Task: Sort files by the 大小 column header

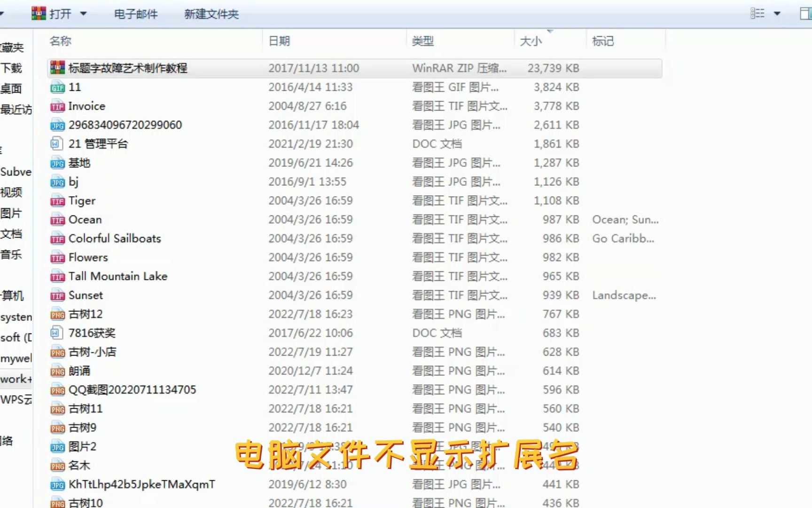Action: 531,41
